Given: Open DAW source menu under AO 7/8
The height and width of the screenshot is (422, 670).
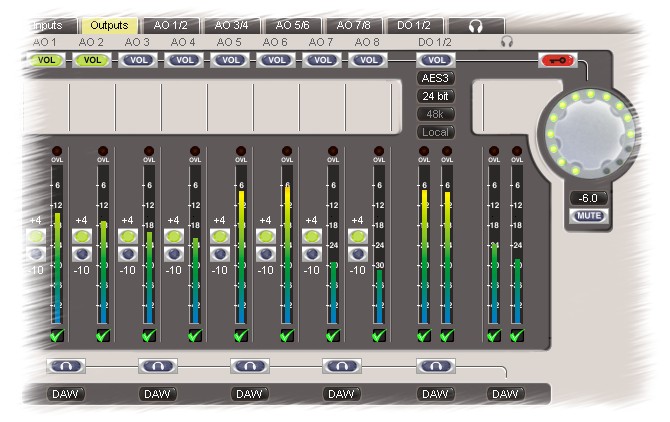Looking at the screenshot, I should click(341, 394).
